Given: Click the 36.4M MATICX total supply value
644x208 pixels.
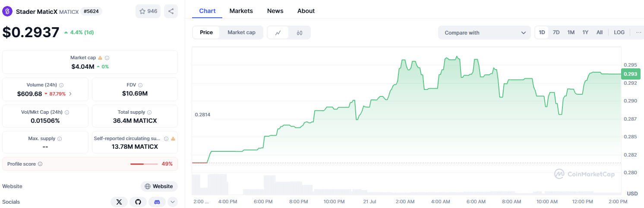Looking at the screenshot, I should 135,121.
